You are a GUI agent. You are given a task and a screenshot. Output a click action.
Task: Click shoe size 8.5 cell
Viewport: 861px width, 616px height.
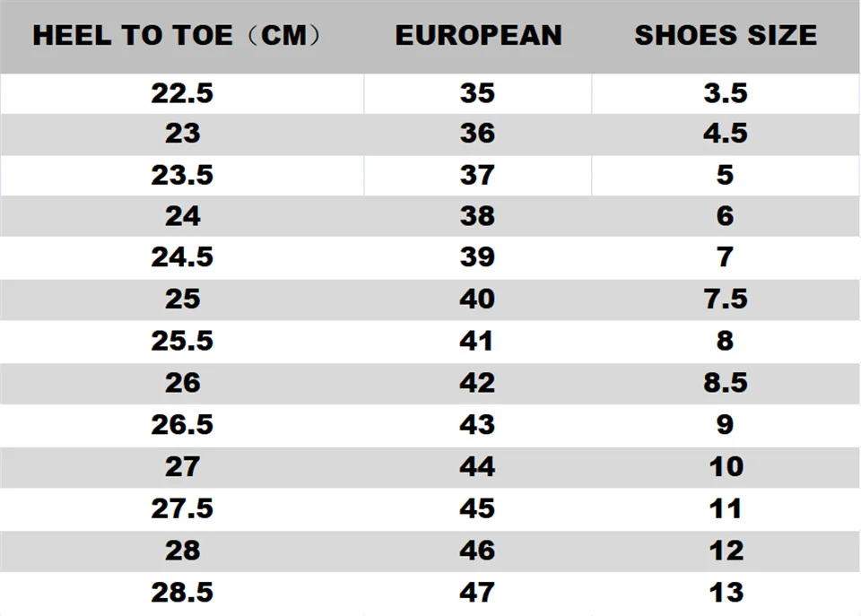[x=726, y=383]
